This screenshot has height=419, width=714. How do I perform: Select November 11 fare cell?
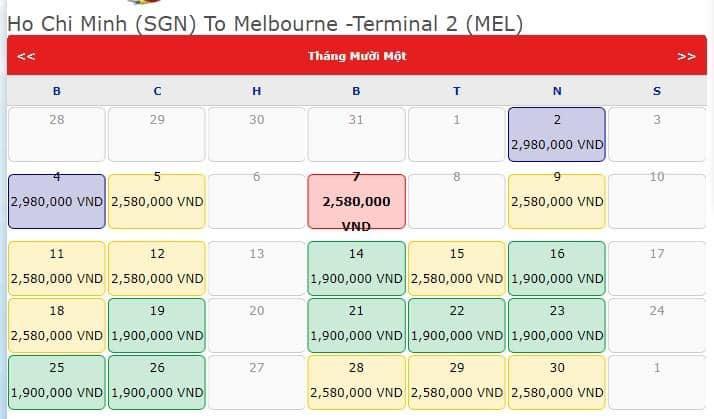[57, 269]
